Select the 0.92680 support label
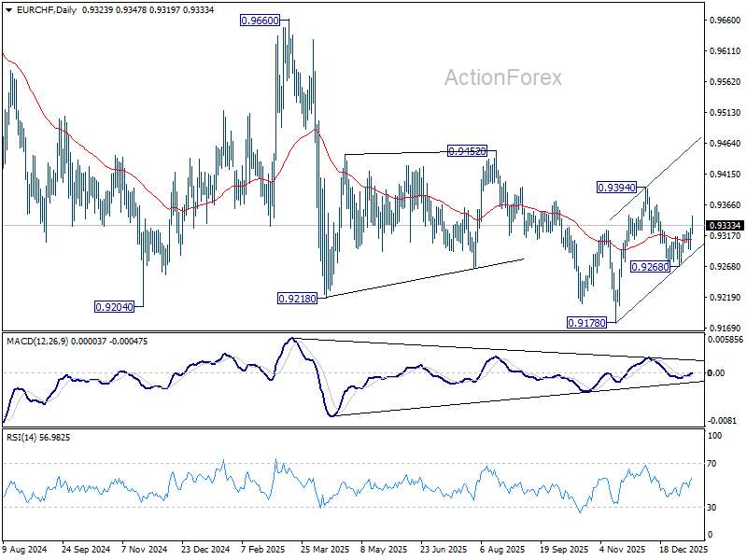 [x=650, y=267]
